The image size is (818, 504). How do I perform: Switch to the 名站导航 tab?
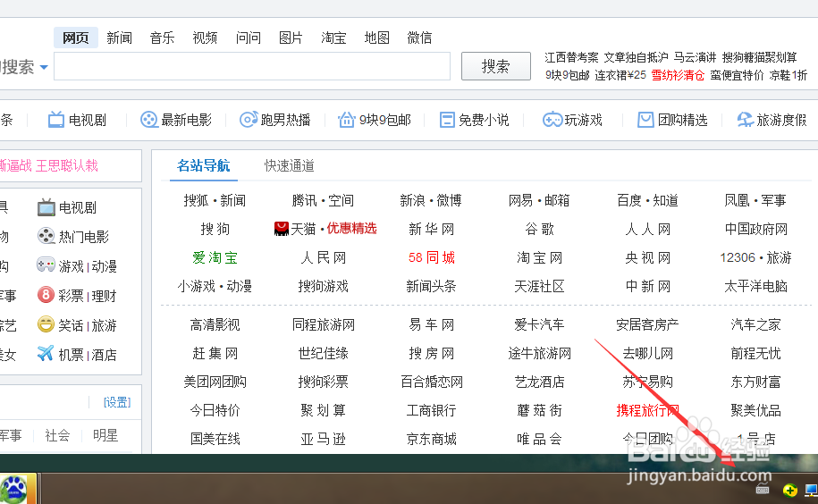click(x=204, y=165)
